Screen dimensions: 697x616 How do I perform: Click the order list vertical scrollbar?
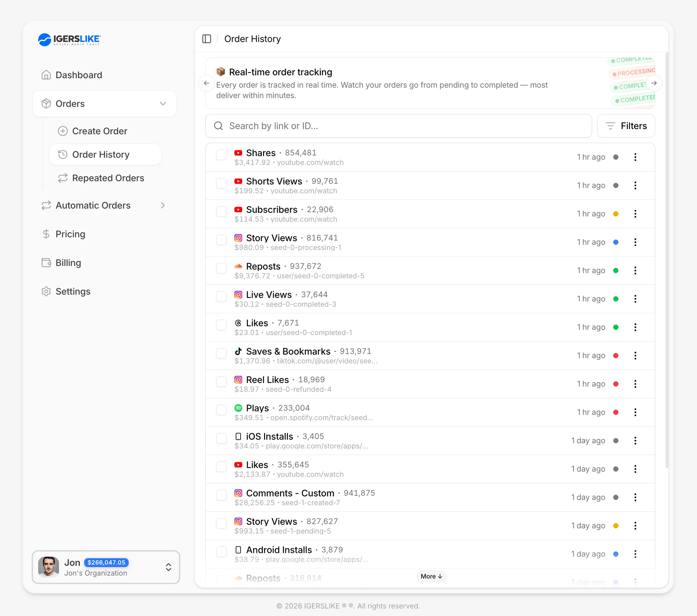point(667,260)
